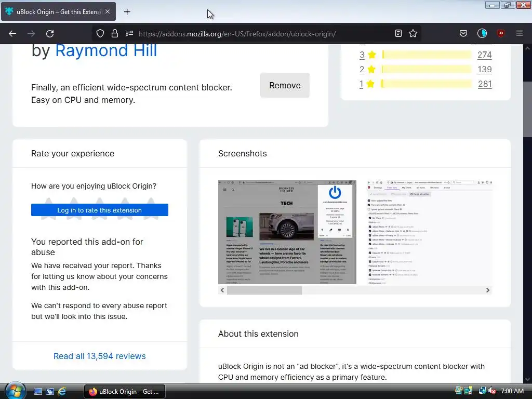View the 274 three-star reviews count

(x=485, y=55)
